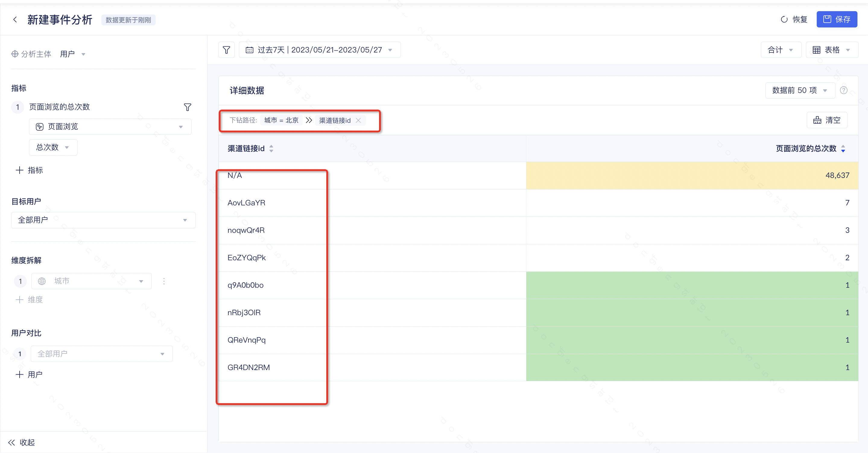Image resolution: width=868 pixels, height=453 pixels.
Task: Click the QReVnqPq channel id
Action: pyautogui.click(x=247, y=340)
